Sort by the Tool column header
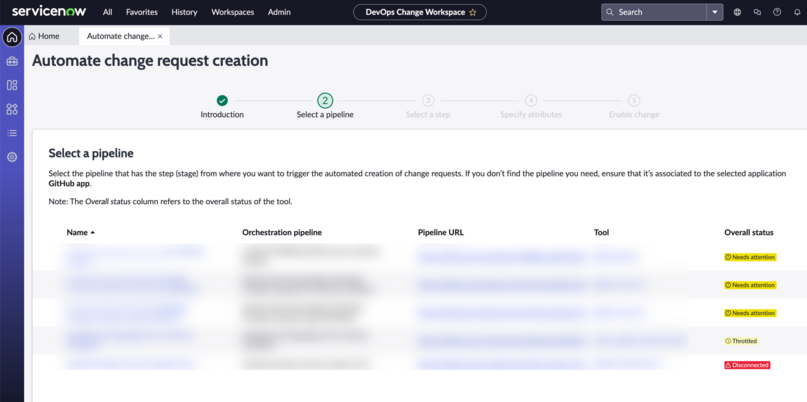Viewport: 807px width, 402px height. click(x=601, y=233)
